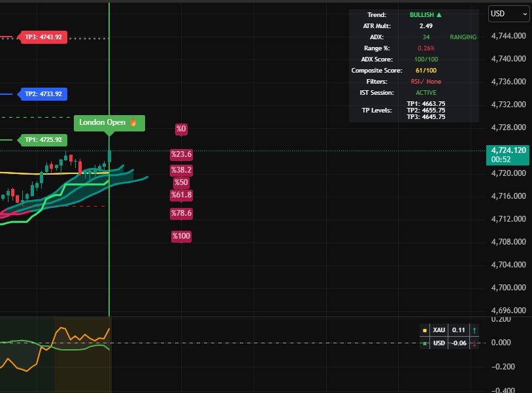
Task: Click the BULLISH trend up triangle
Action: click(x=439, y=14)
